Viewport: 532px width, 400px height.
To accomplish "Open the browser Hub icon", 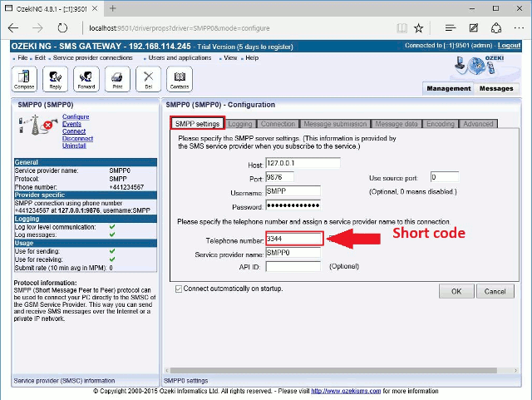I will [451, 28].
